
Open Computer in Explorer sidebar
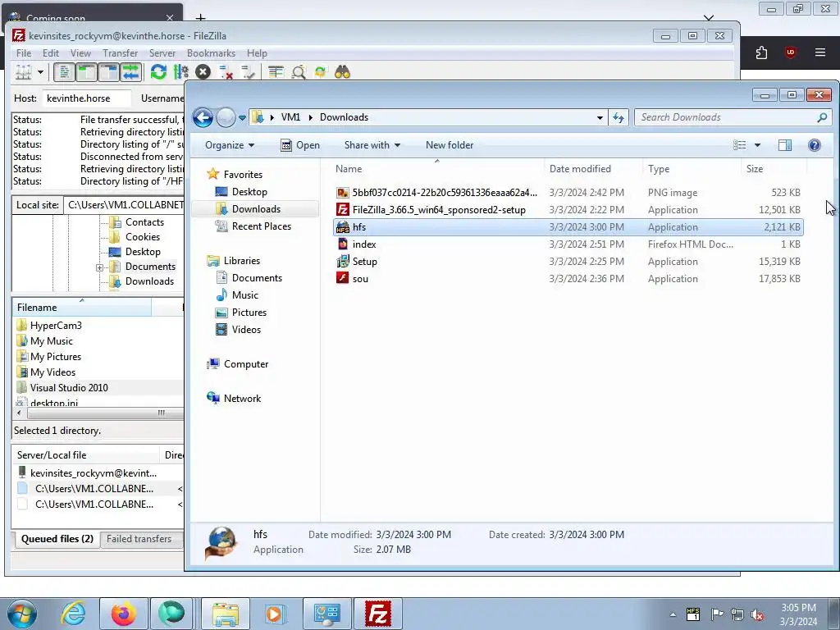[x=246, y=364]
